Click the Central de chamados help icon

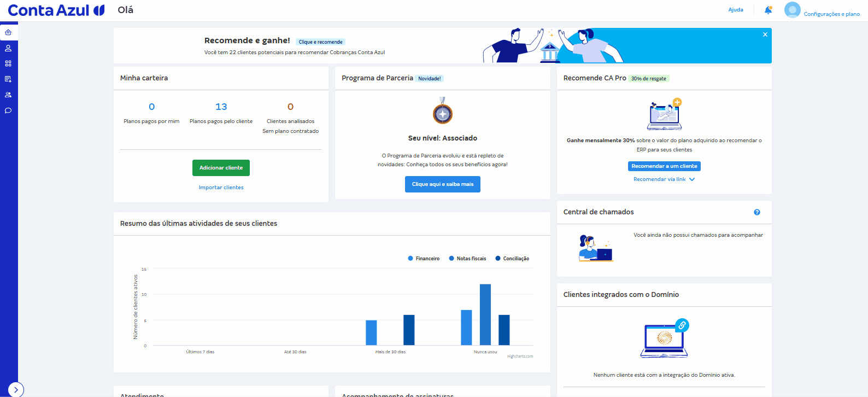pos(757,212)
